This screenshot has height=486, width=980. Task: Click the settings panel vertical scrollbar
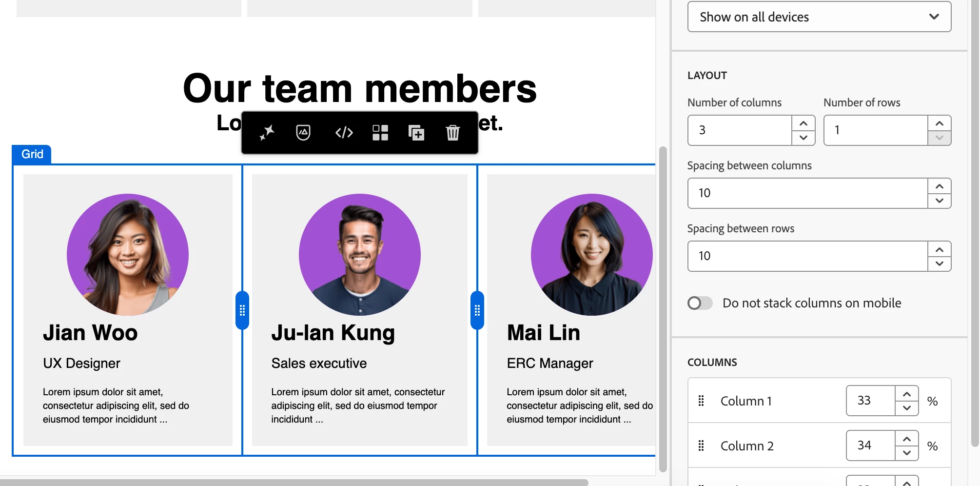(x=975, y=223)
